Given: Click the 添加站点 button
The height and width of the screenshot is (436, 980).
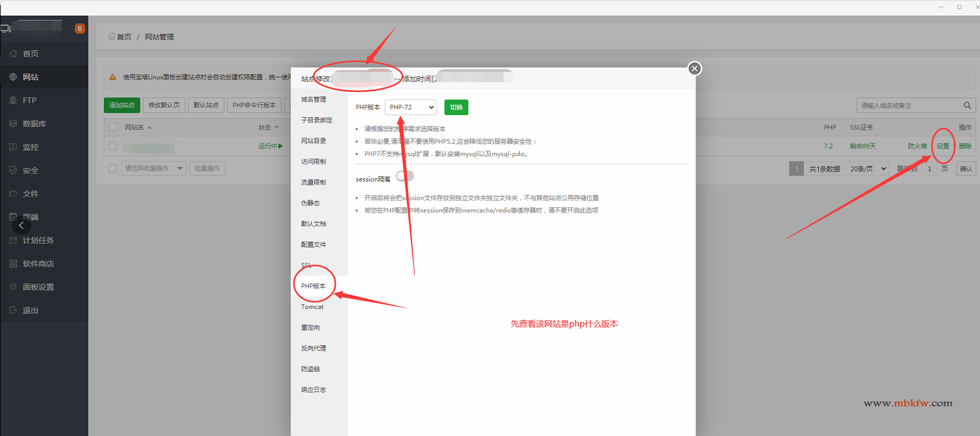Looking at the screenshot, I should [122, 105].
